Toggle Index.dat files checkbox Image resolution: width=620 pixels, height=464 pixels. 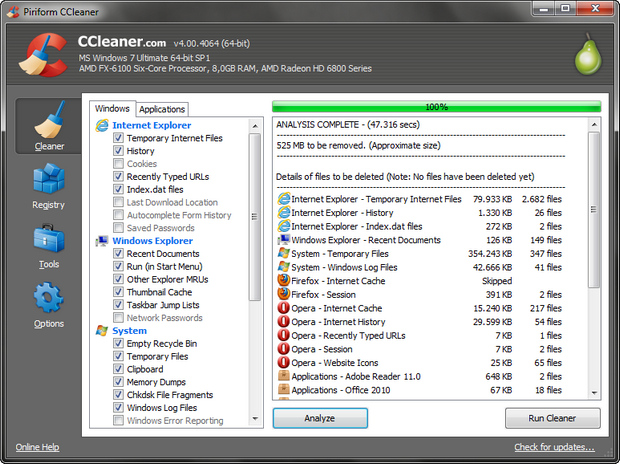[x=118, y=189]
